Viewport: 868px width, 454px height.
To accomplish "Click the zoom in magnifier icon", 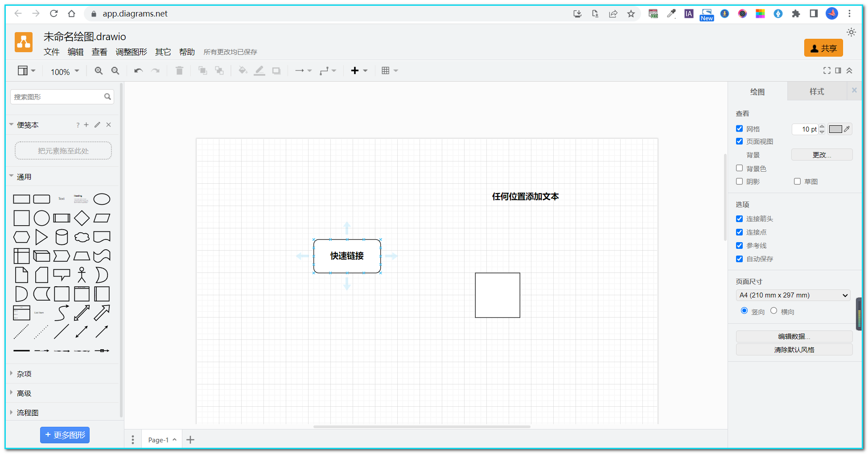I will click(x=99, y=71).
